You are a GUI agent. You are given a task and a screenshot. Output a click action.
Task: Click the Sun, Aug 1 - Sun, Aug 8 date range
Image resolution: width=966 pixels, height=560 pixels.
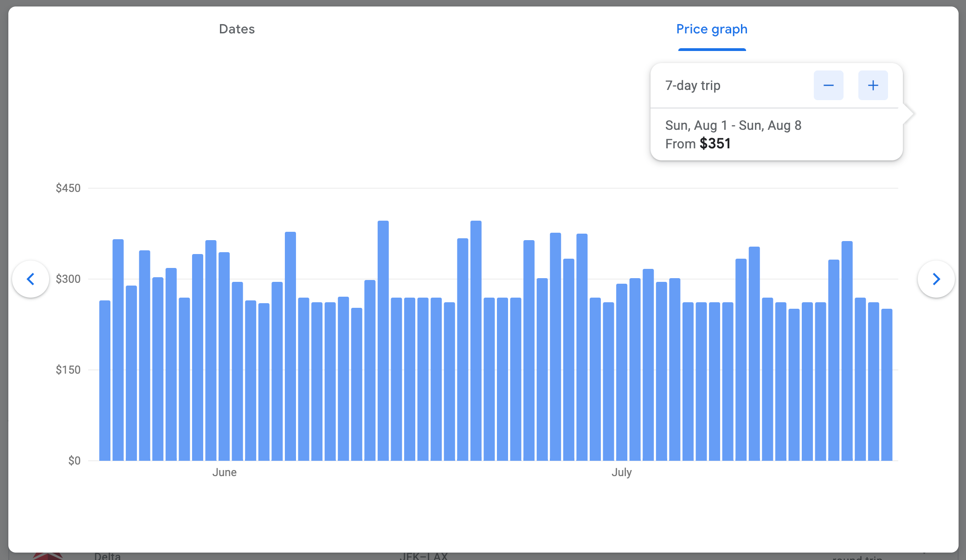click(733, 126)
